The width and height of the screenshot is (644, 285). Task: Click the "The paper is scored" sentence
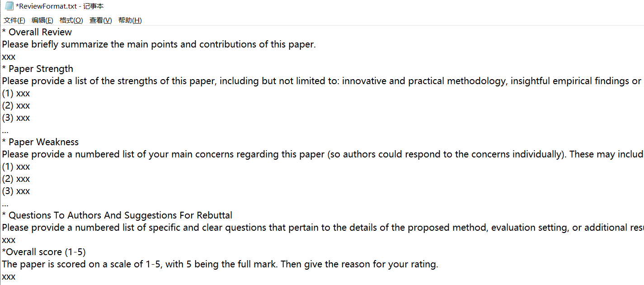(220, 264)
